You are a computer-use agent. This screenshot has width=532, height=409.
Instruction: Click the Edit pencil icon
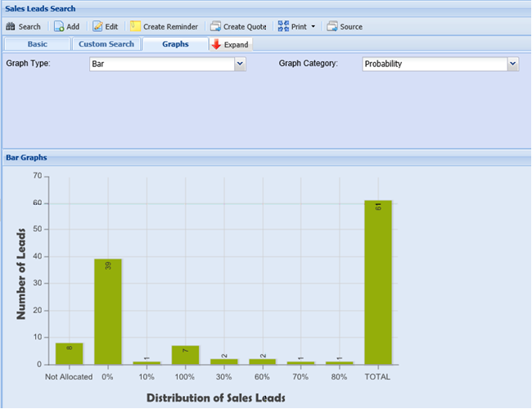(x=97, y=27)
